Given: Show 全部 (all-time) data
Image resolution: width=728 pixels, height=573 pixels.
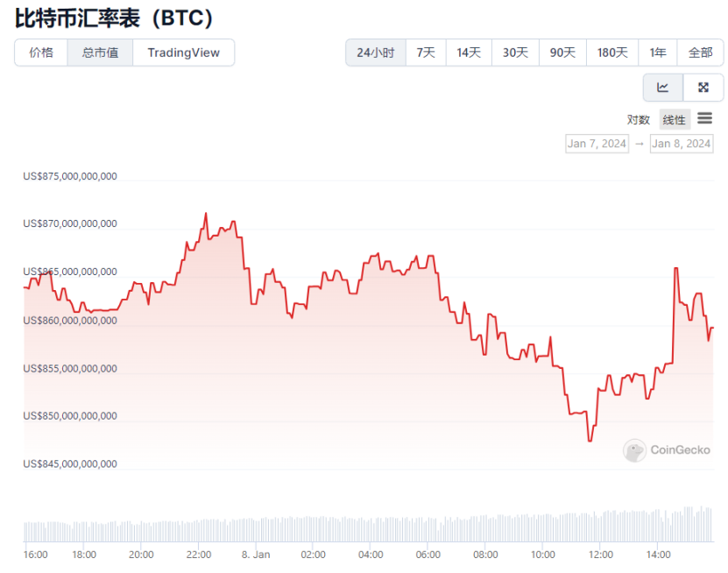Looking at the screenshot, I should 700,53.
